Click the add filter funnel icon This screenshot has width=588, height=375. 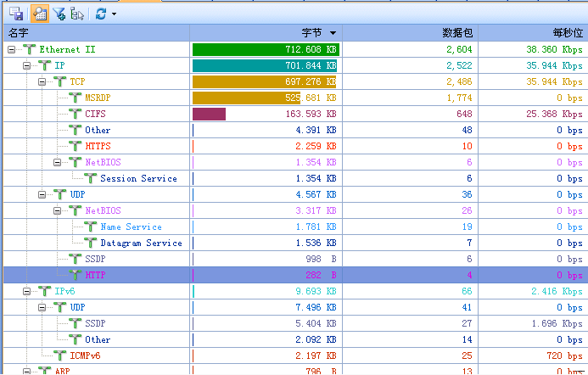click(x=59, y=13)
